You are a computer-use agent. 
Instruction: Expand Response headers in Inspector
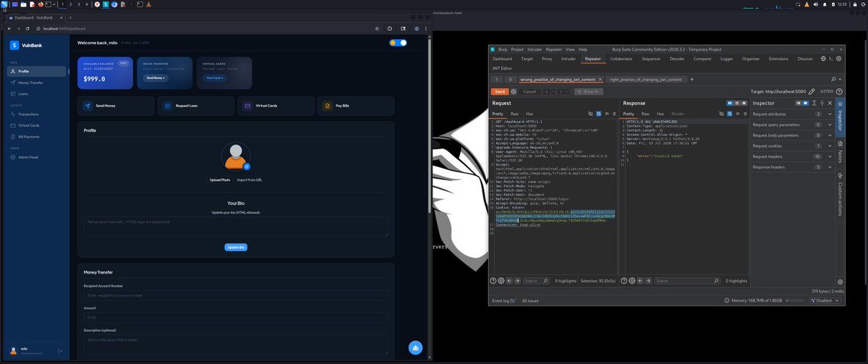coord(793,167)
